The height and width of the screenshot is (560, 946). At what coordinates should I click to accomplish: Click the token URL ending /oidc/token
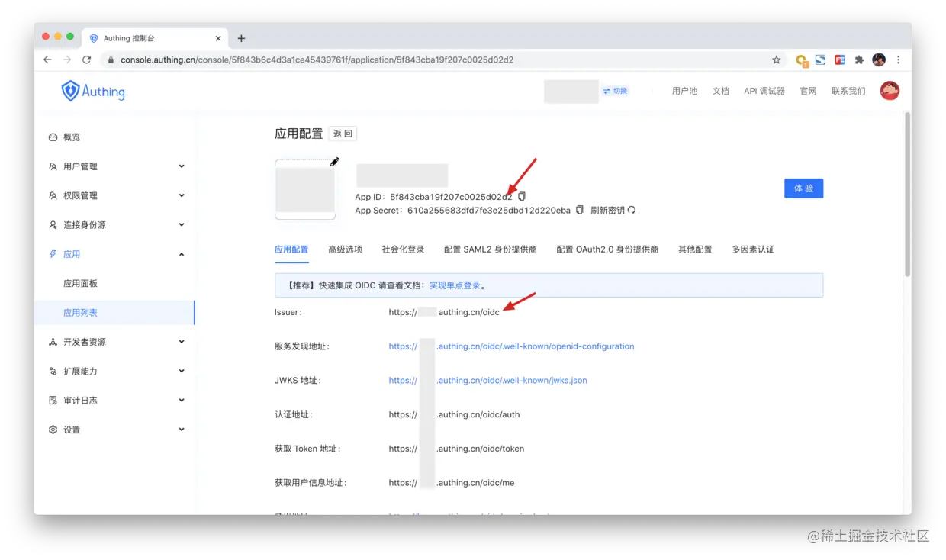click(x=456, y=449)
